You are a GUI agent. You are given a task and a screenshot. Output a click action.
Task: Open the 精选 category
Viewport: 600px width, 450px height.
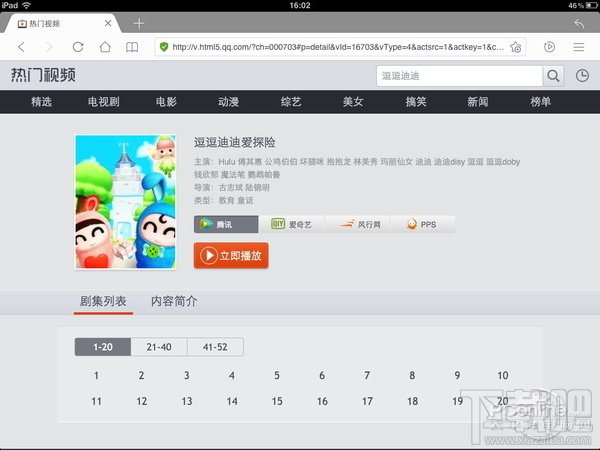[x=41, y=102]
